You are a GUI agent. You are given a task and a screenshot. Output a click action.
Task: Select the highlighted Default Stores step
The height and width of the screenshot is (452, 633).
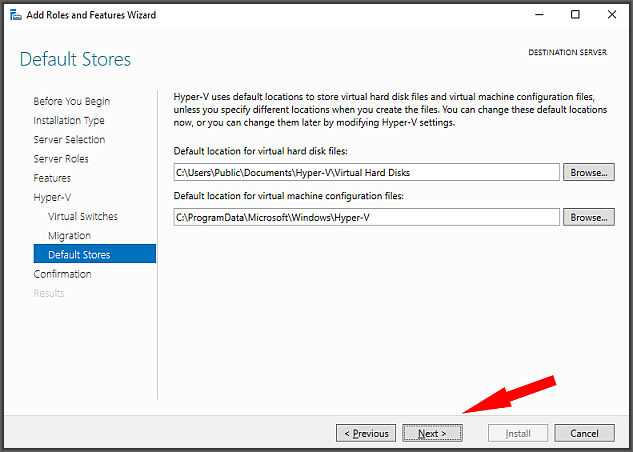tap(94, 254)
